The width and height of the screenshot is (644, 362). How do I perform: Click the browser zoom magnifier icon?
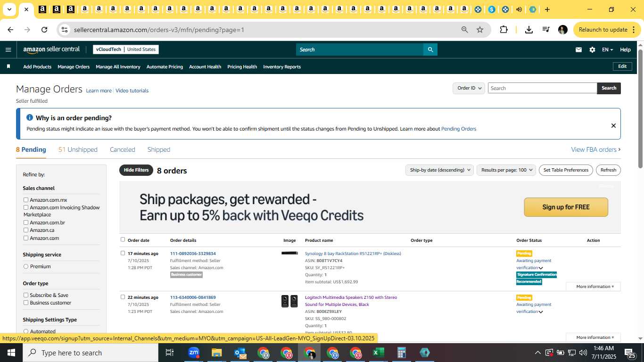(x=465, y=30)
